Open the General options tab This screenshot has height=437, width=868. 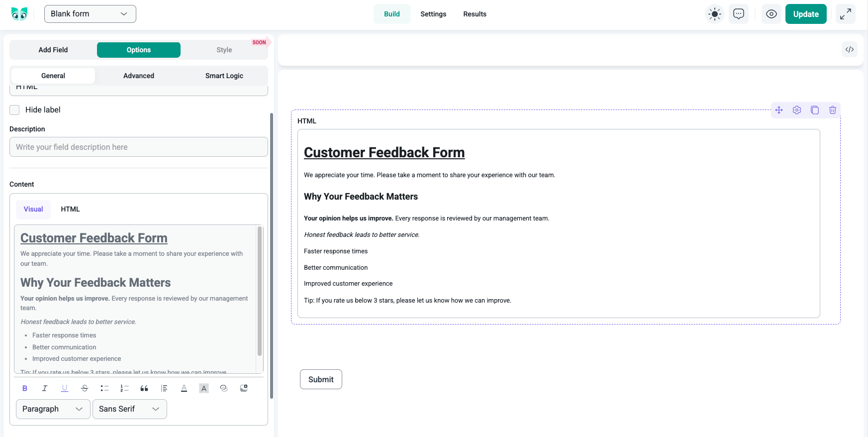53,76
